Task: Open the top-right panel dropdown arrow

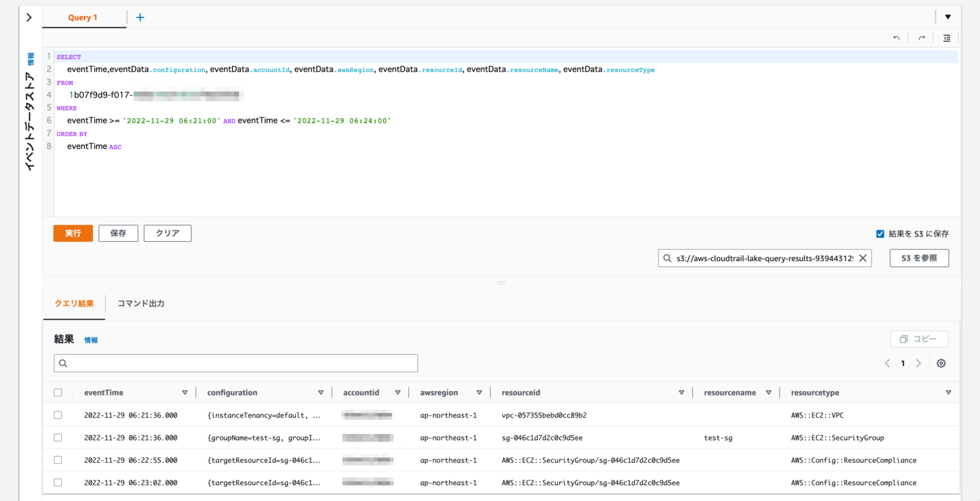Action: 947,16
